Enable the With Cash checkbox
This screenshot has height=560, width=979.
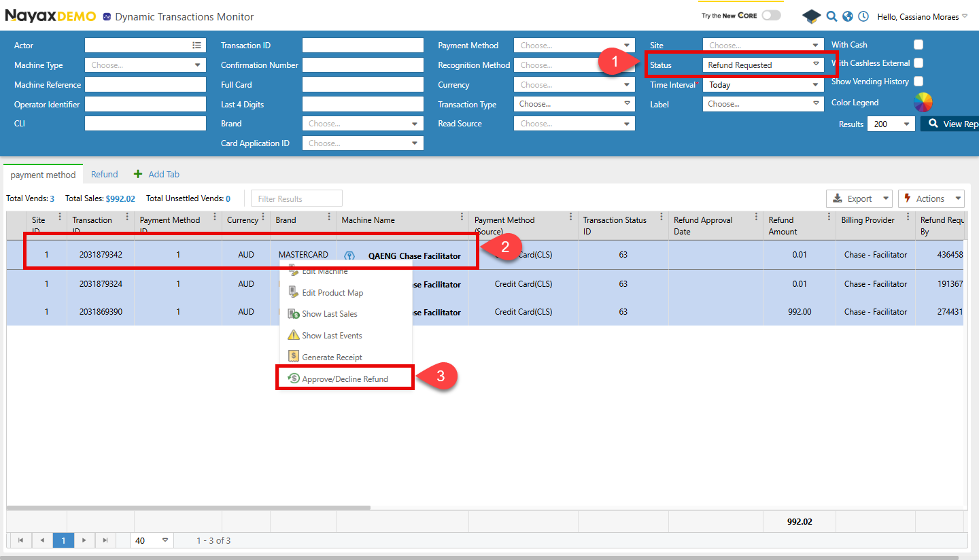tap(918, 45)
